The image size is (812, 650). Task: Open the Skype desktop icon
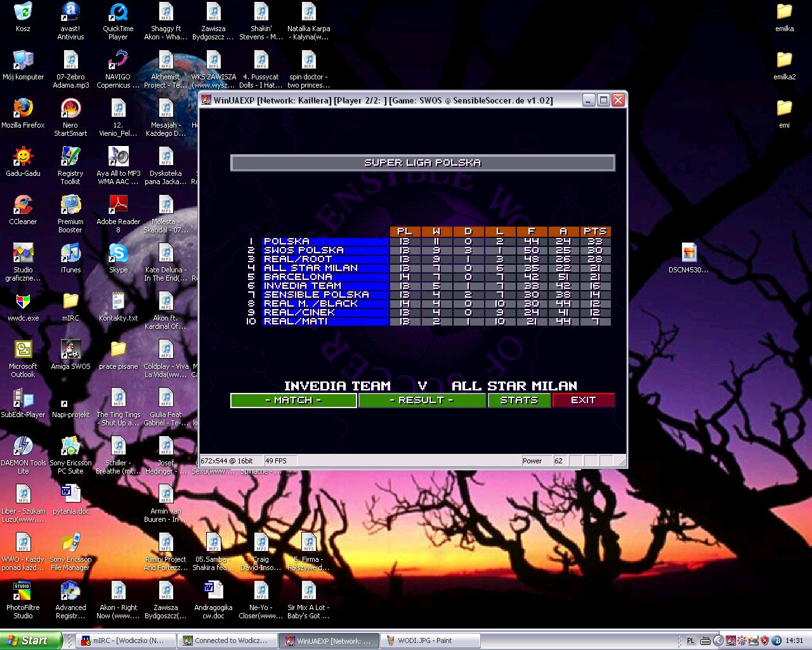[118, 254]
